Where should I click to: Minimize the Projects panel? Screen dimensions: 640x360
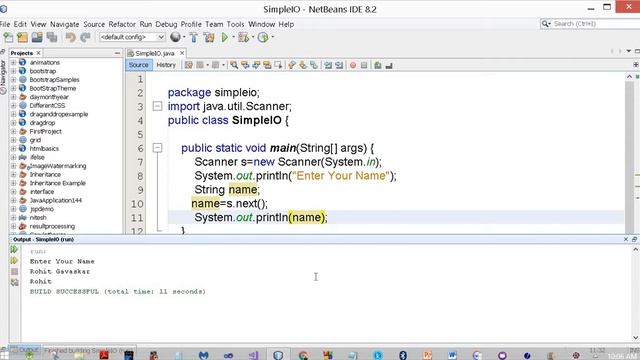tap(118, 53)
